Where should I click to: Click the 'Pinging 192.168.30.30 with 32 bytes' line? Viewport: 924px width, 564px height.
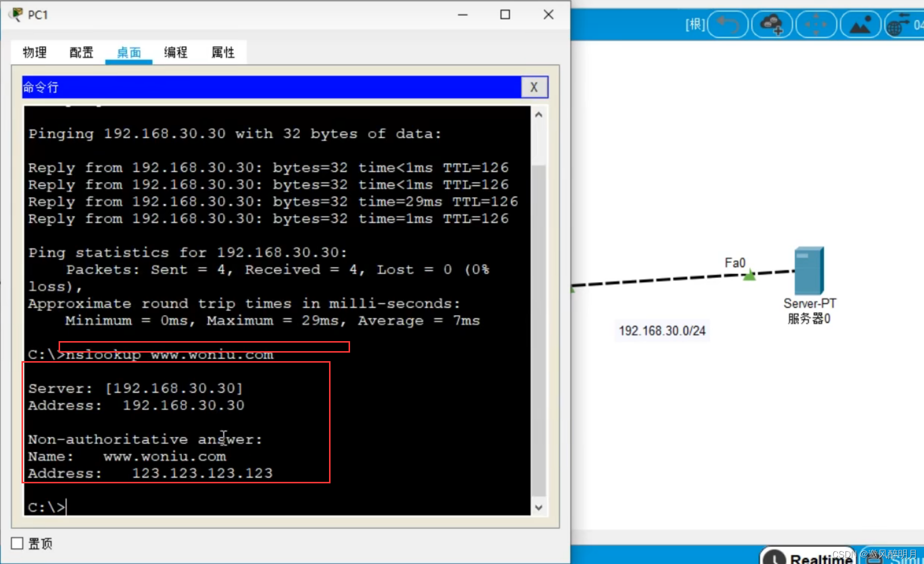235,134
